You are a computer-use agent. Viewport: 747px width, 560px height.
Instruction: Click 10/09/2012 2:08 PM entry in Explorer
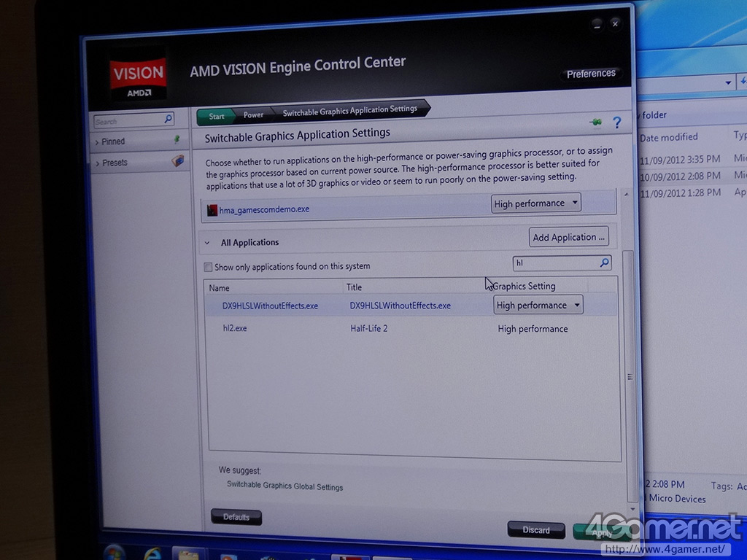pos(680,176)
